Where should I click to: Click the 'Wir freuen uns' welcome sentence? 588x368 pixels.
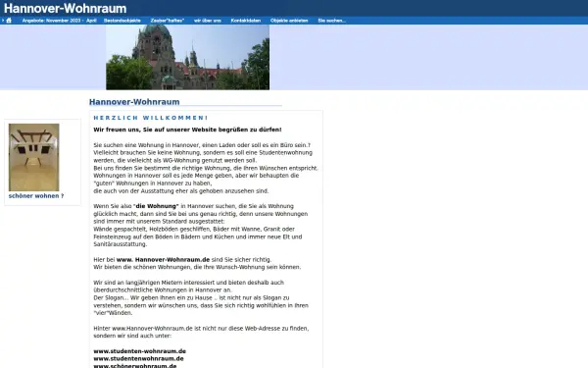187,130
